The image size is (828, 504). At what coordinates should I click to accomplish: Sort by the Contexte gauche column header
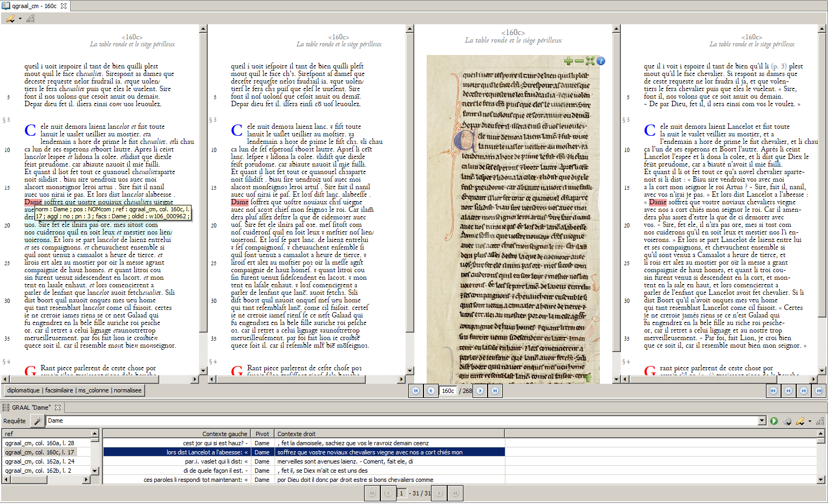tap(224, 433)
